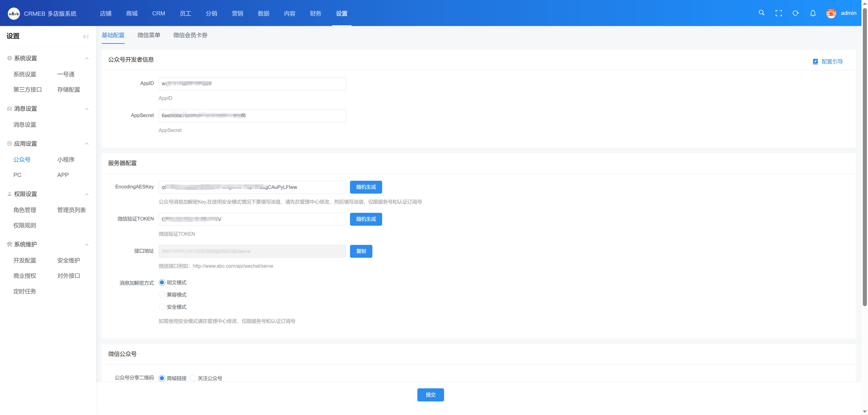Select 安全模式 radio option

coord(162,307)
